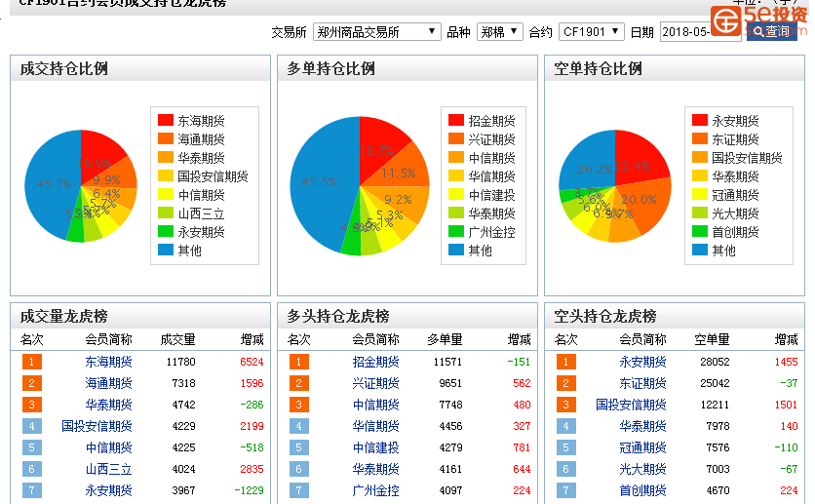815x504 pixels.
Task: Click rank 2 badge beside 兴证期货
Action: pyautogui.click(x=299, y=383)
